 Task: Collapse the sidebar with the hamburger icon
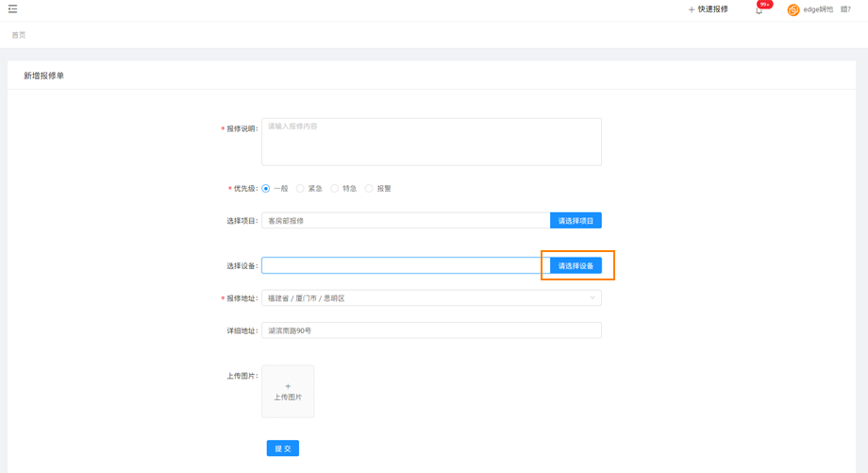(x=12, y=9)
